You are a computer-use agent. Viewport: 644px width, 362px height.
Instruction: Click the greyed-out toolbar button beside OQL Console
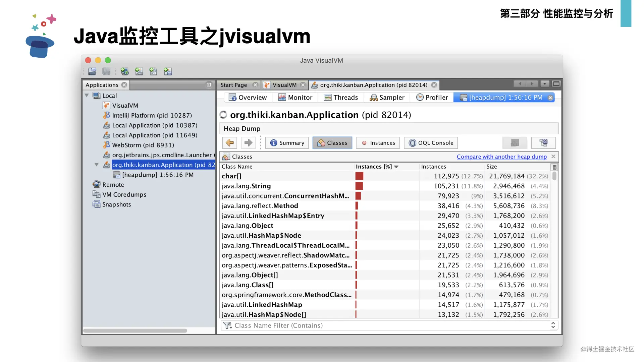tap(515, 143)
